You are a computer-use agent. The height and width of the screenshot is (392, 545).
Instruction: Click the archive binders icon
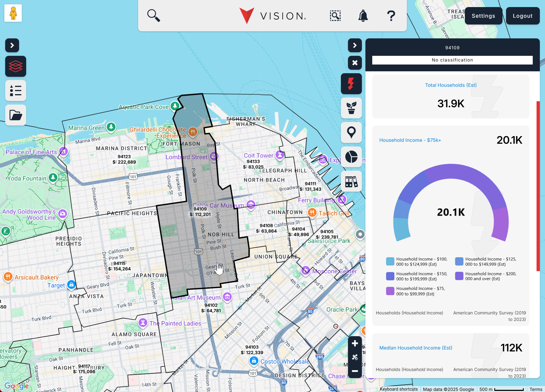click(x=351, y=181)
